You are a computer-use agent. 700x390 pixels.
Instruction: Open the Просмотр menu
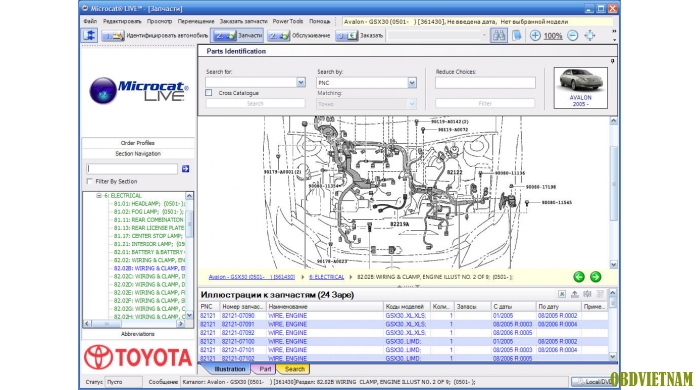159,21
